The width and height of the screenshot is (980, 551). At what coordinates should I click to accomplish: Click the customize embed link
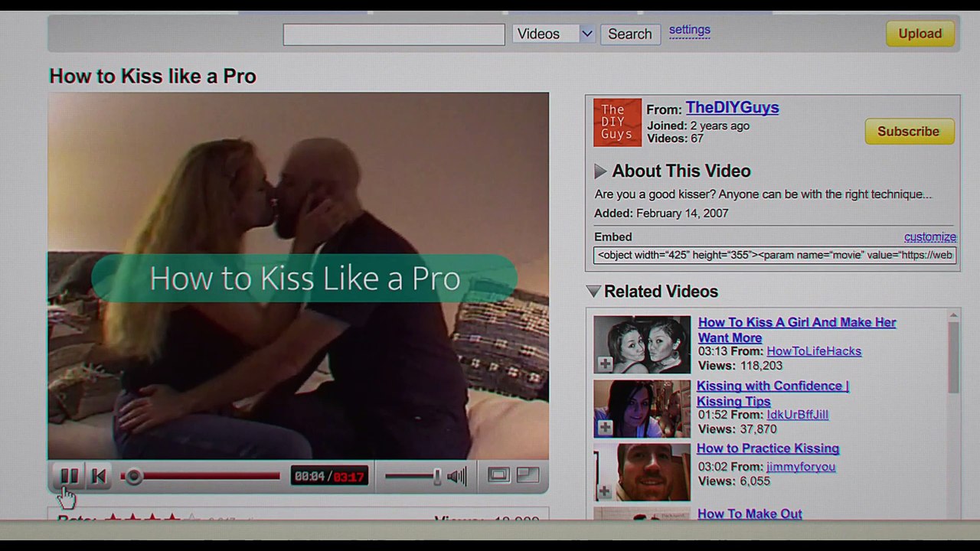coord(930,236)
